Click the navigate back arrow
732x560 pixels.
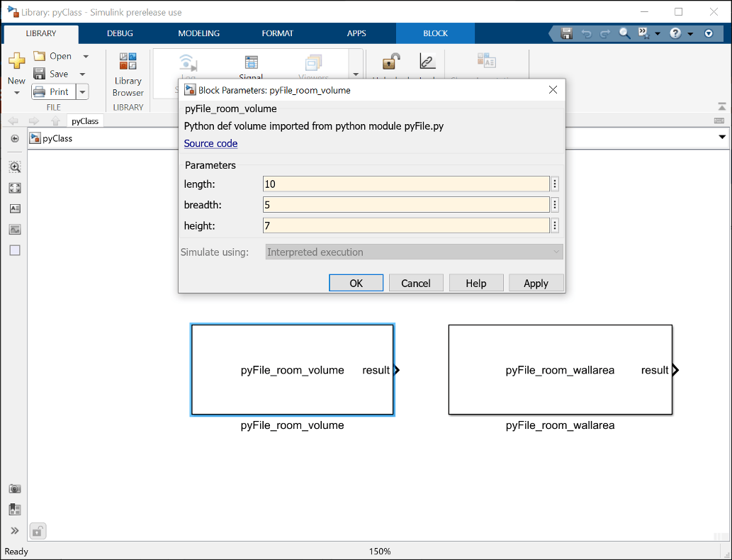click(13, 121)
